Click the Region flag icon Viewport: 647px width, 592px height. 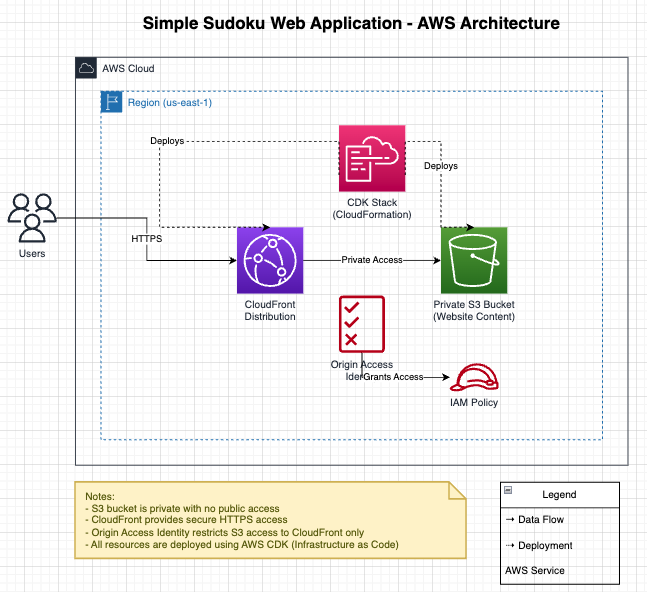click(111, 102)
